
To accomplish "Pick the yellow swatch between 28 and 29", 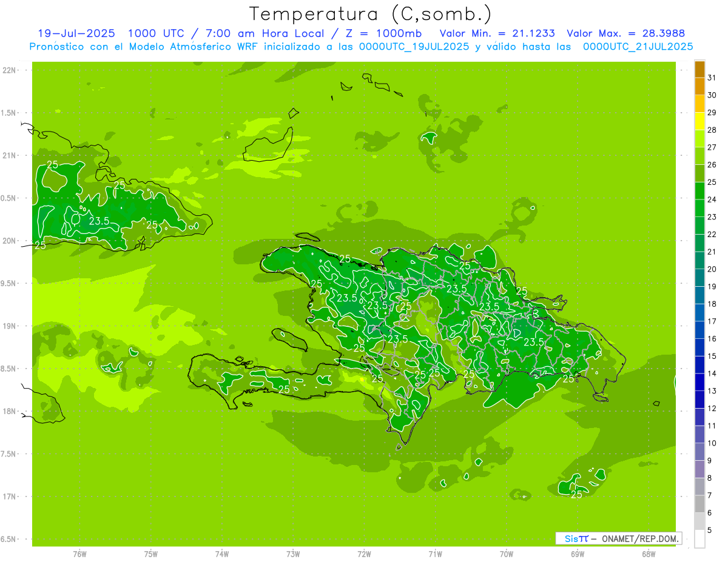I will [x=699, y=121].
